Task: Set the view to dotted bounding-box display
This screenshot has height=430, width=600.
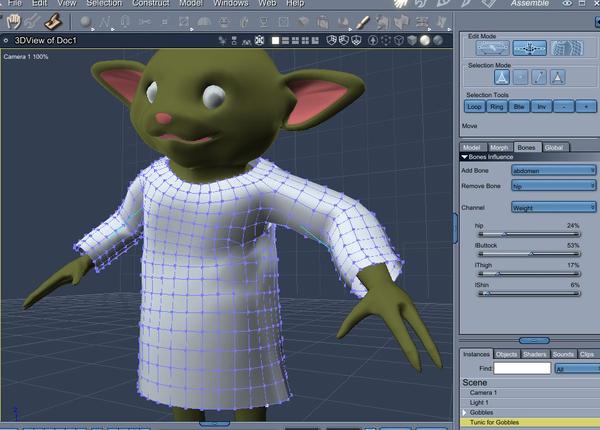Action: 386,40
